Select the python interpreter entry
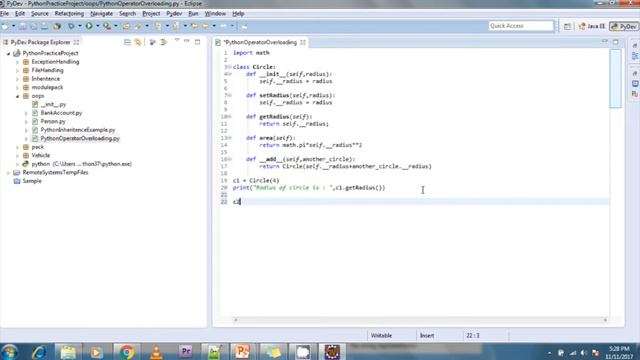The width and height of the screenshot is (640, 360). point(82,164)
